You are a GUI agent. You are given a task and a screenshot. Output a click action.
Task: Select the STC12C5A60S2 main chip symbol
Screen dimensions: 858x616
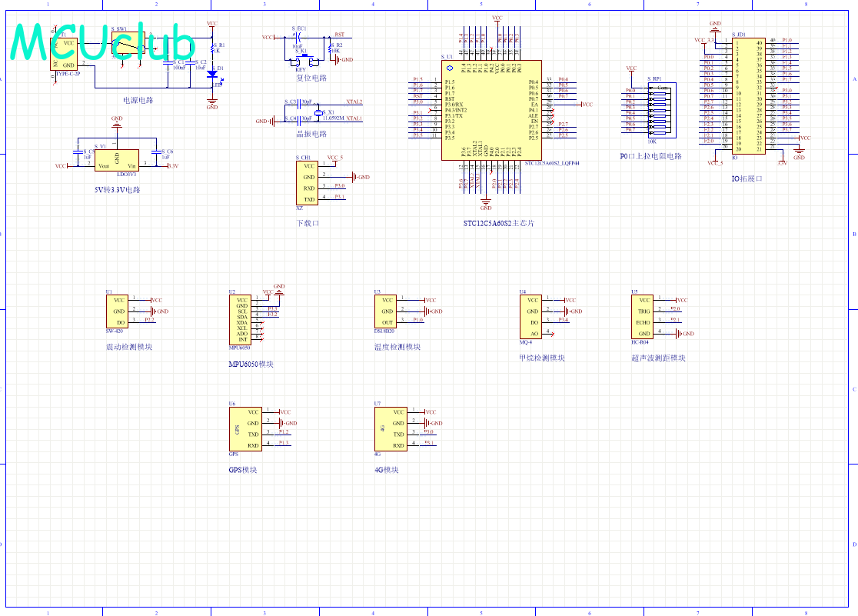click(x=491, y=110)
